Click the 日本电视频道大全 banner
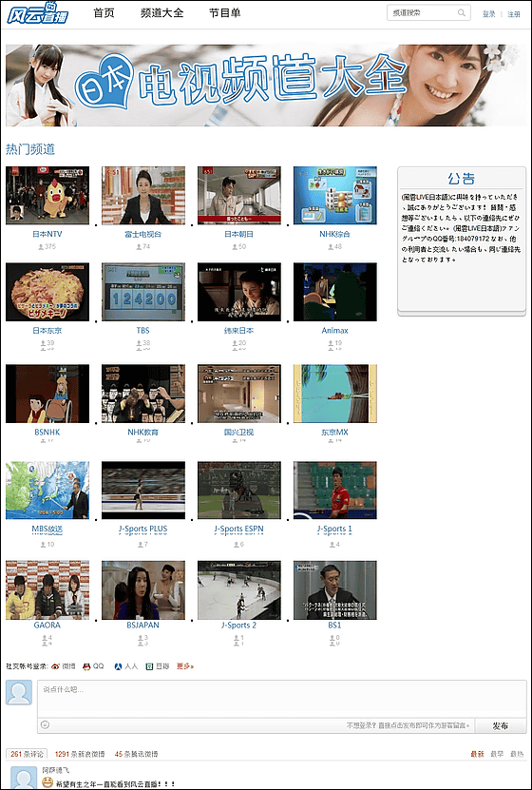 (x=265, y=86)
